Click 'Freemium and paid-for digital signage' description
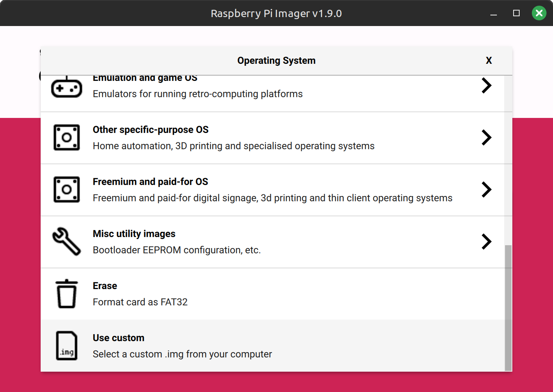The width and height of the screenshot is (553, 392). click(x=272, y=198)
